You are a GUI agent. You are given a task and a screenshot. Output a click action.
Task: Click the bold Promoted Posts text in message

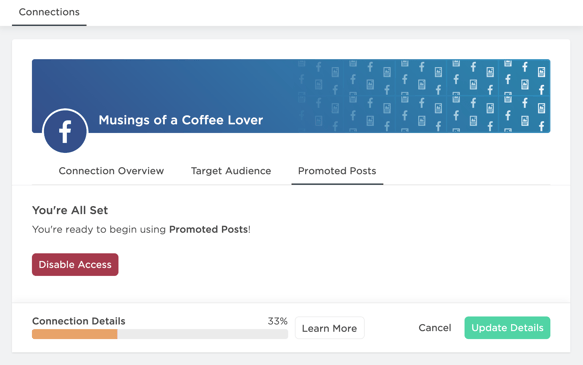pos(209,229)
